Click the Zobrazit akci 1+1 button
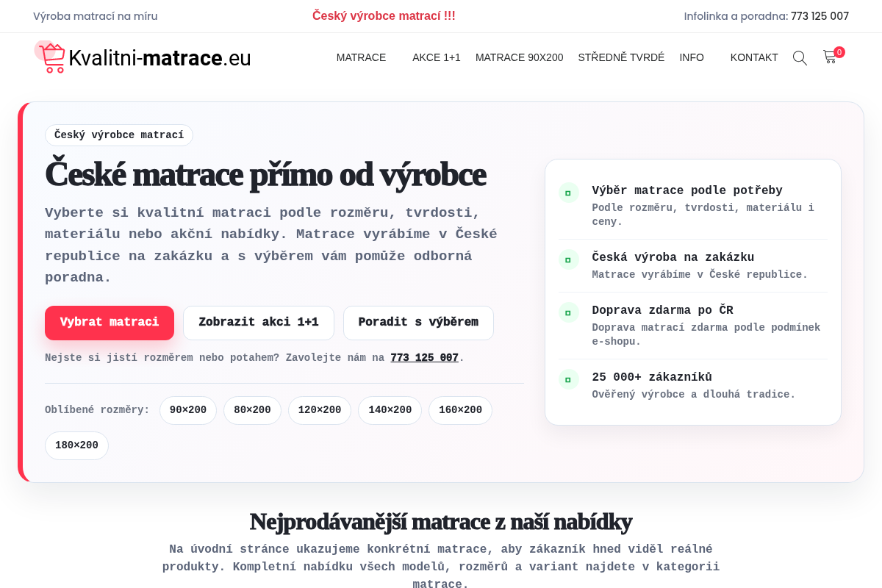882x588 pixels. click(x=259, y=323)
